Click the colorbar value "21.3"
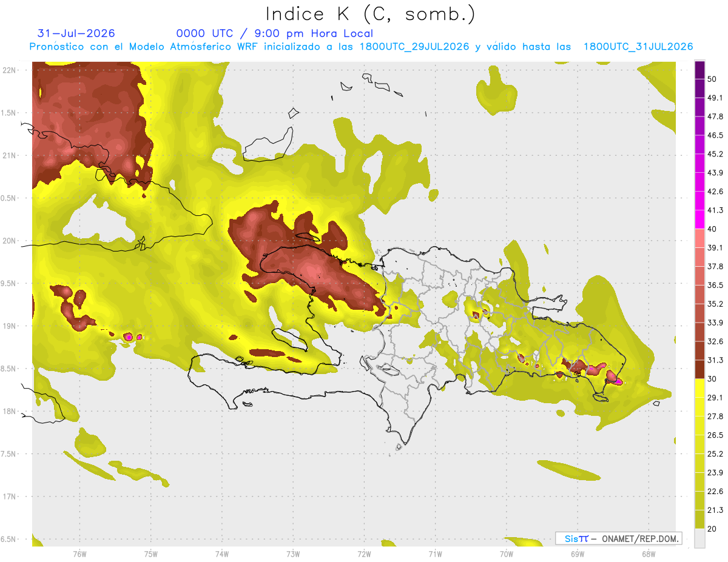Screen dimensions: 728x562 point(715,510)
